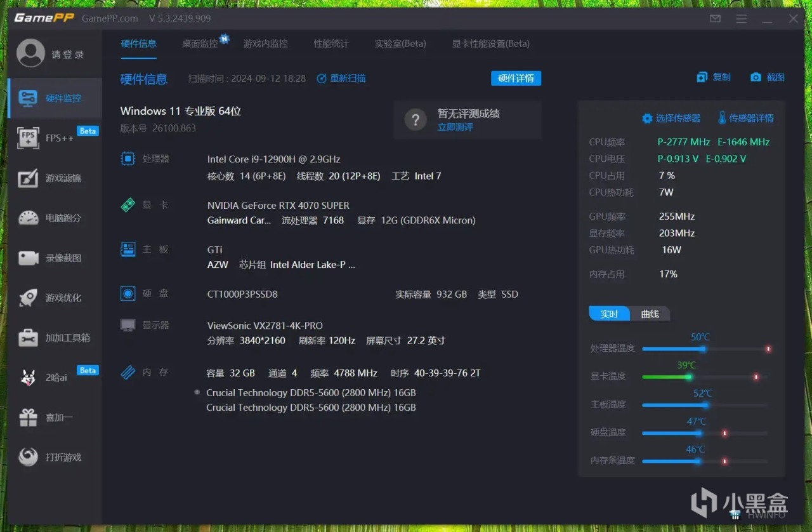Click the 复制 copy icon
This screenshot has width=812, height=532.
[x=702, y=77]
